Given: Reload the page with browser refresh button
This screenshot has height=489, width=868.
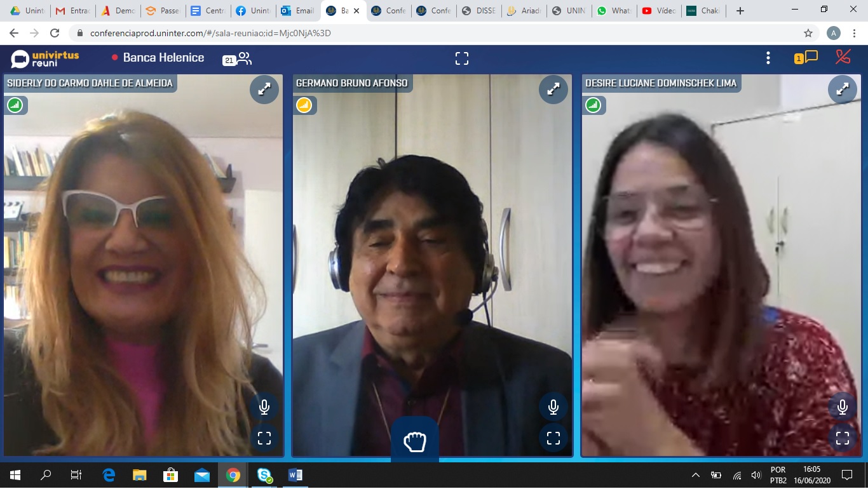Looking at the screenshot, I should point(55,33).
